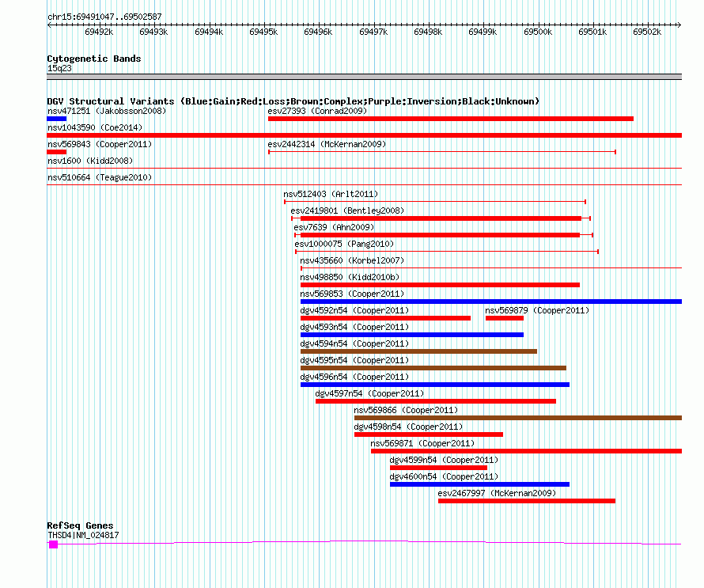Screen dimensions: 704x588
Task: Select the dgv4598n54 (Cooper2011) label
Action: click(x=409, y=427)
